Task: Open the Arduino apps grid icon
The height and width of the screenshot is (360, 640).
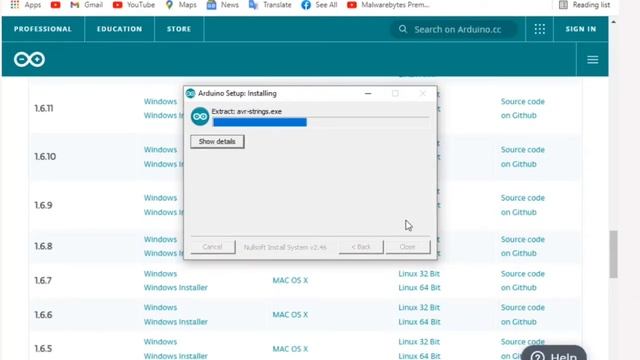Action: point(540,29)
